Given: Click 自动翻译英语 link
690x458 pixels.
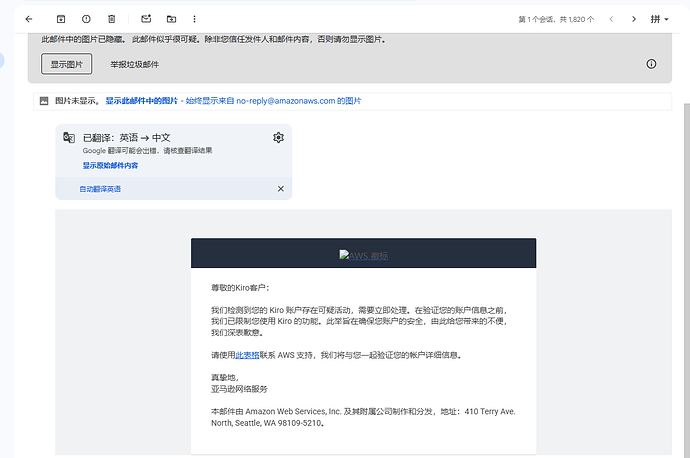Looking at the screenshot, I should tap(100, 189).
